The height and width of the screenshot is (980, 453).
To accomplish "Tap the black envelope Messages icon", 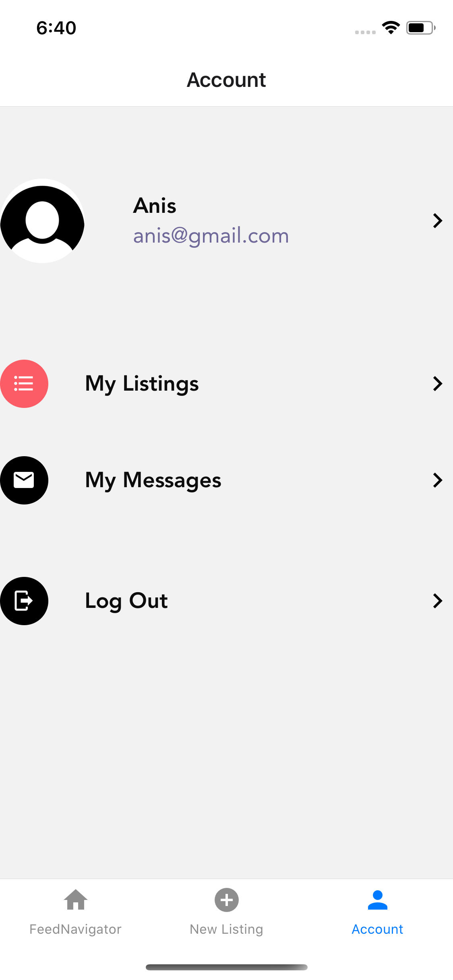I will [x=24, y=480].
